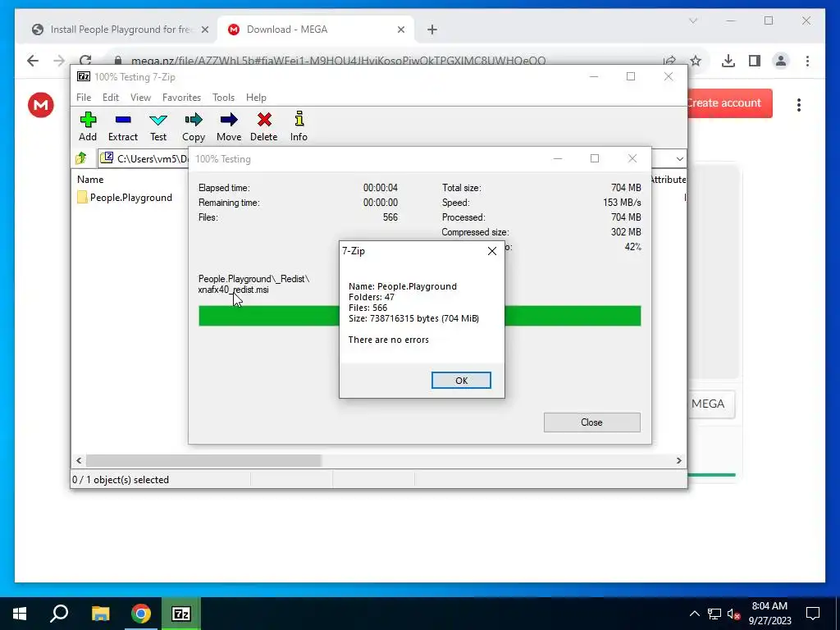Close the Download - MEGA tab
Viewport: 840px width, 630px height.
400,30
